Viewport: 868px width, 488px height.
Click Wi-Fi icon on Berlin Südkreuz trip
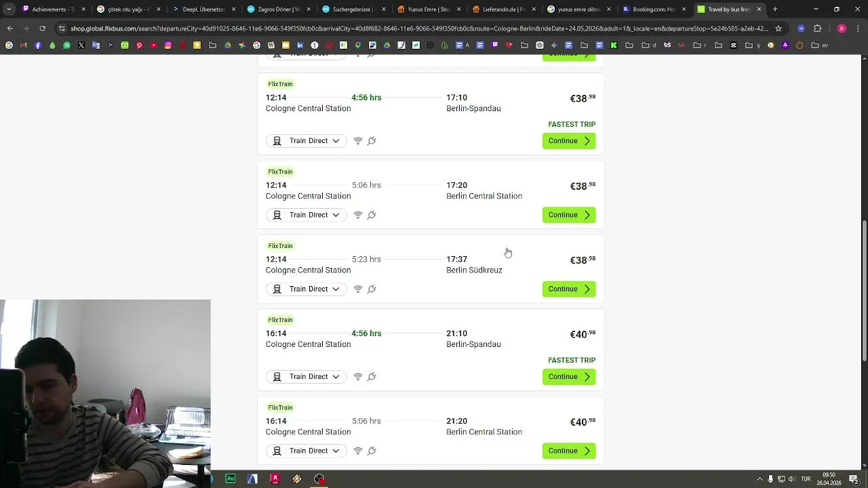click(x=358, y=289)
